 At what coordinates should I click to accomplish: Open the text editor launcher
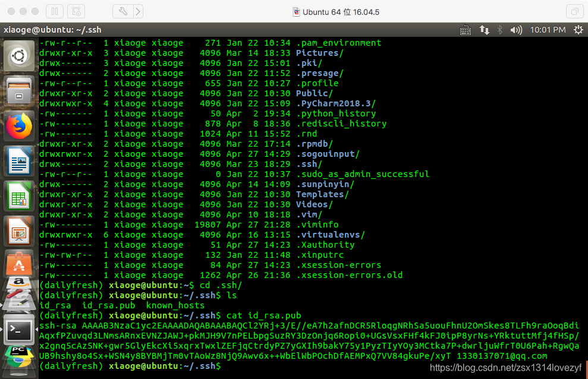click(19, 302)
